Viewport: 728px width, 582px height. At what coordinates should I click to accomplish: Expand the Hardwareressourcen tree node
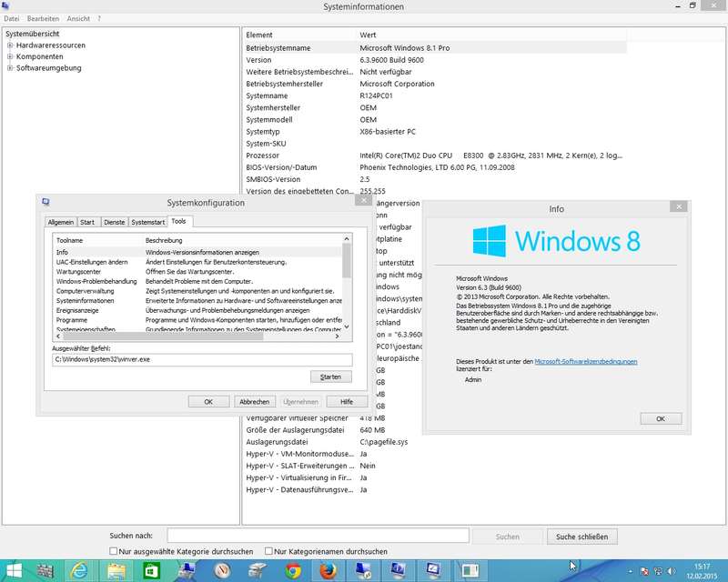(9, 45)
